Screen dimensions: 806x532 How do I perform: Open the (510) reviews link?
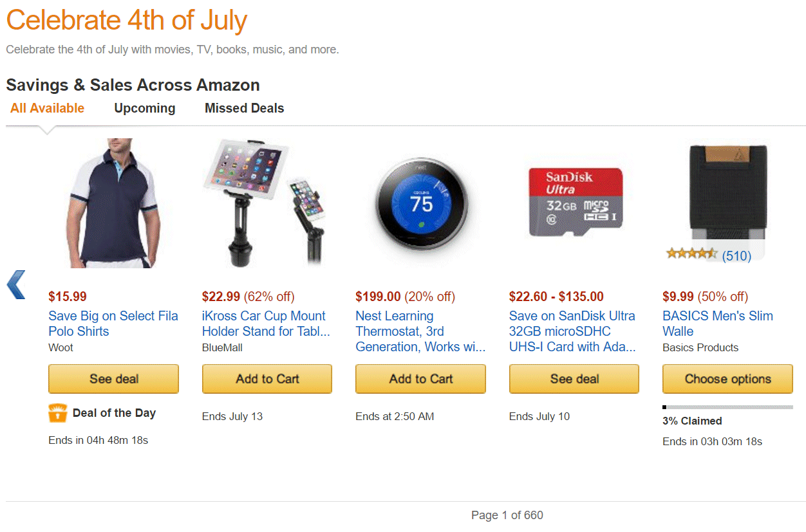pos(738,255)
